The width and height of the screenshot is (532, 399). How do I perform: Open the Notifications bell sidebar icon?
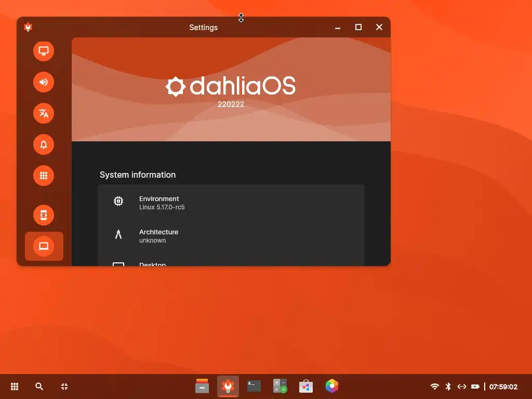click(x=44, y=144)
